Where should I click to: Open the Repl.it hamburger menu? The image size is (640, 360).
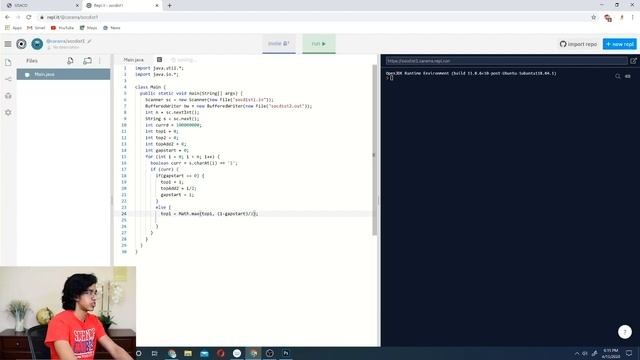coord(8,44)
